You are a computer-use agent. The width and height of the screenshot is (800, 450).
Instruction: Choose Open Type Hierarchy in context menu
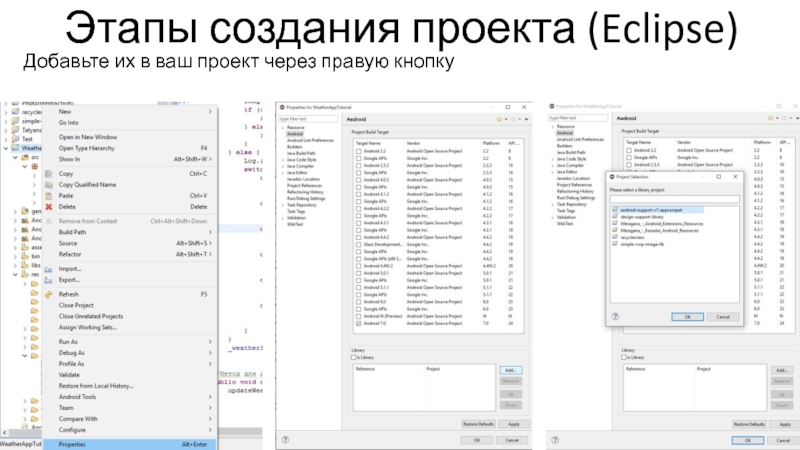tap(130, 148)
